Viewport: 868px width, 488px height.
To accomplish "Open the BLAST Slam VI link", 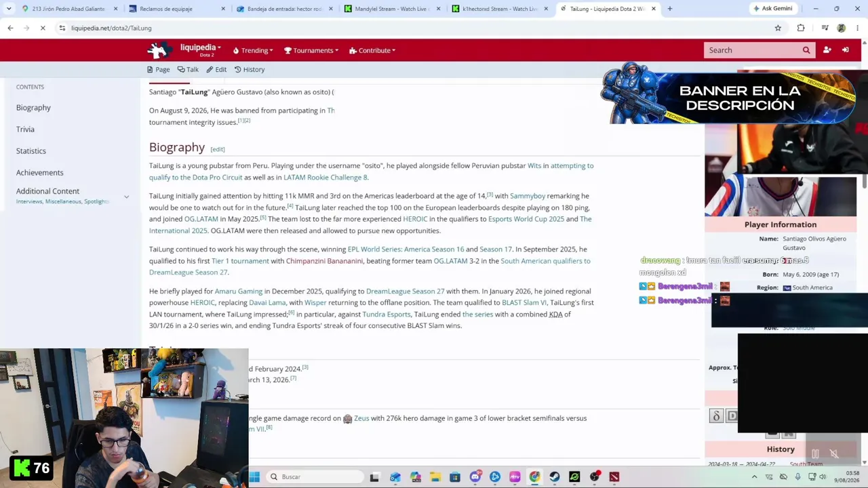I will [524, 303].
